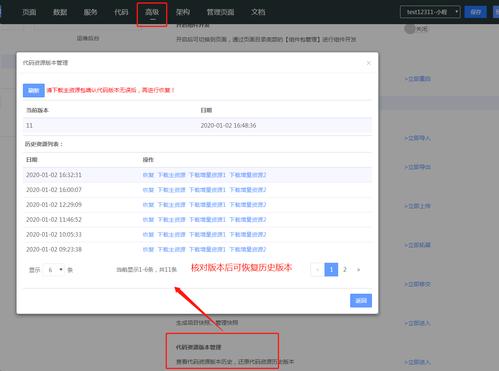Viewport: 499px width, 371px height.
Task: Click the 操作 column header
Action: pyautogui.click(x=148, y=160)
